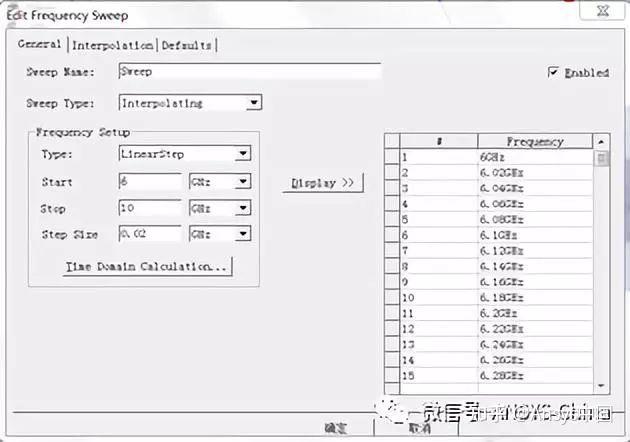Select the 6.2GHz frequency cell
The image size is (630, 442).
click(535, 313)
